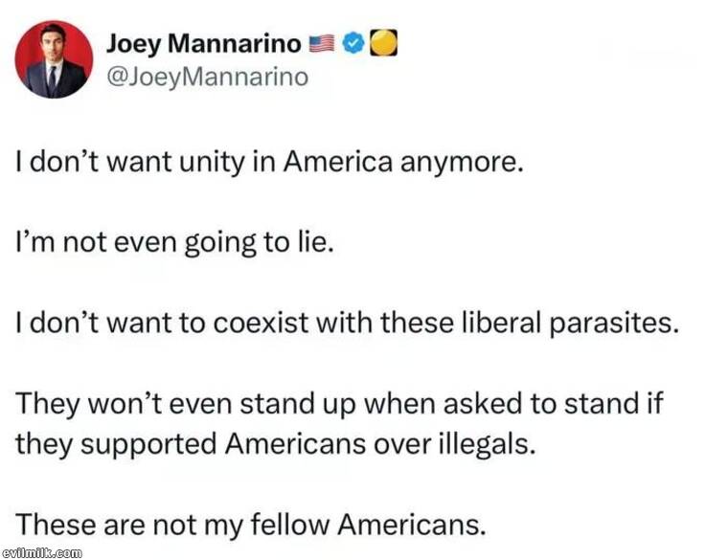
Task: Click the gold circle affiliation badge
Action: click(x=383, y=43)
